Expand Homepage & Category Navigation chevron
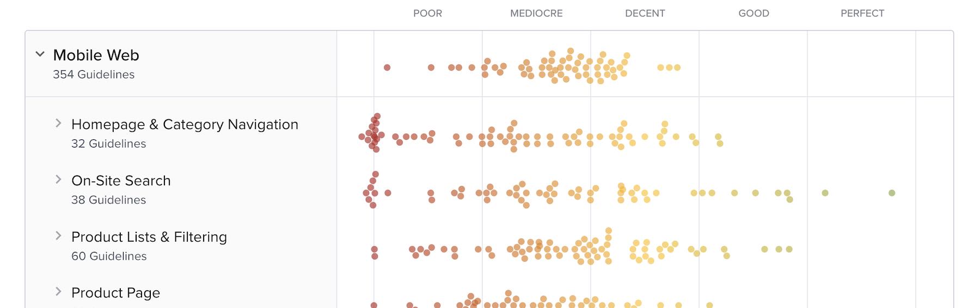Viewport: 980px width, 308px height. (x=58, y=124)
